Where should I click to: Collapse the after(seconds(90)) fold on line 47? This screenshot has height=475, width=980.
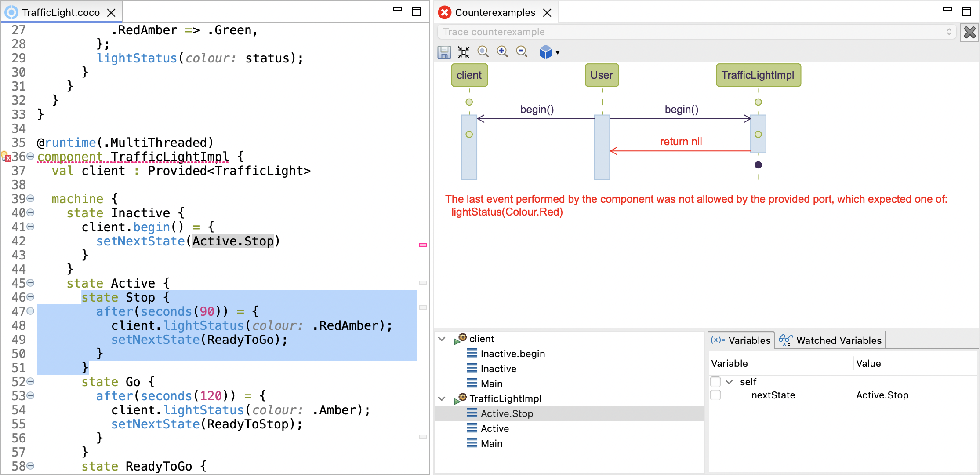[x=30, y=311]
